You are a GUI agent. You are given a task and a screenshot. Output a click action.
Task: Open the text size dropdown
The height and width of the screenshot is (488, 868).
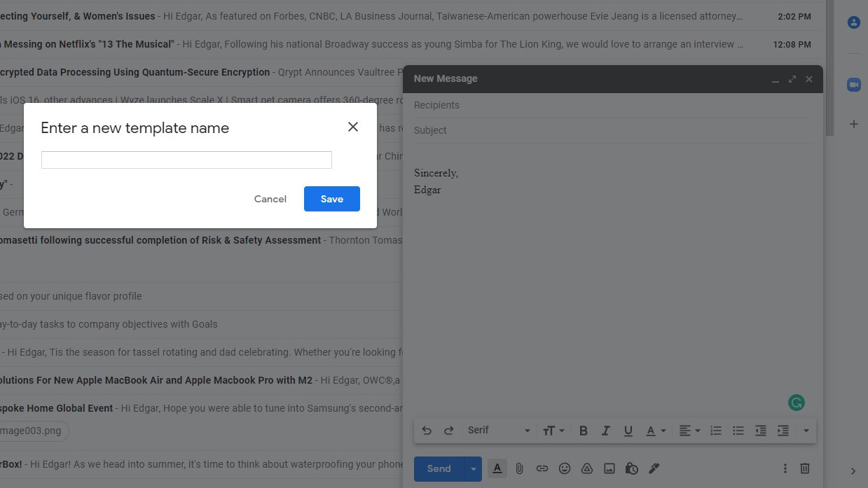pyautogui.click(x=553, y=431)
